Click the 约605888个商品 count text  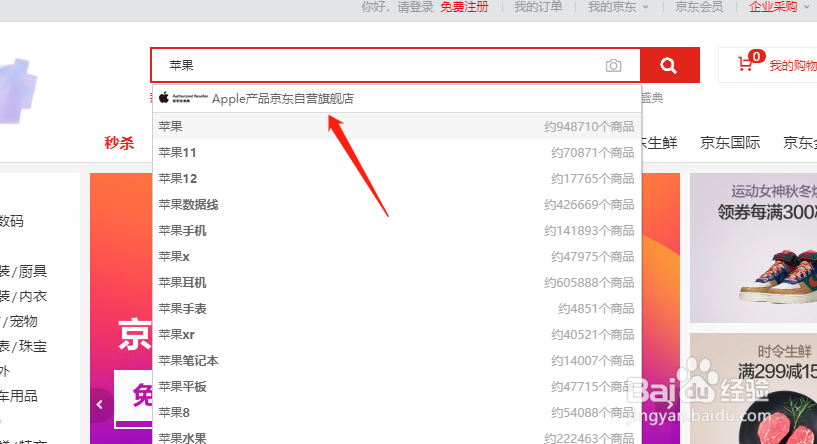coord(589,283)
